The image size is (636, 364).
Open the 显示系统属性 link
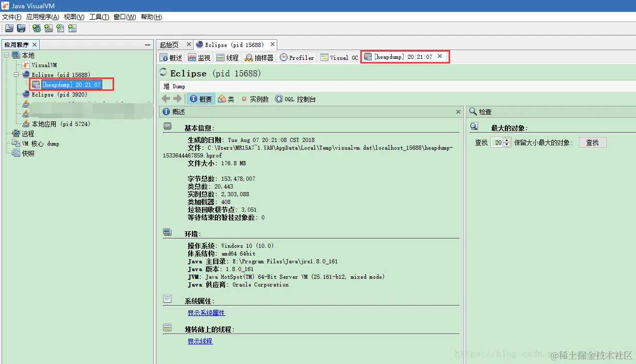[x=206, y=313]
